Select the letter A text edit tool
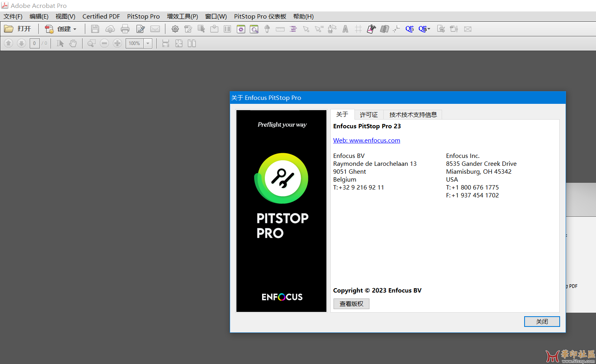 click(x=345, y=29)
